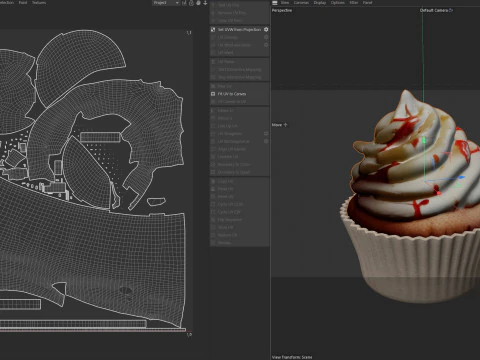This screenshot has width=480, height=360.
Task: Click the Default Camera label
Action: (434, 10)
